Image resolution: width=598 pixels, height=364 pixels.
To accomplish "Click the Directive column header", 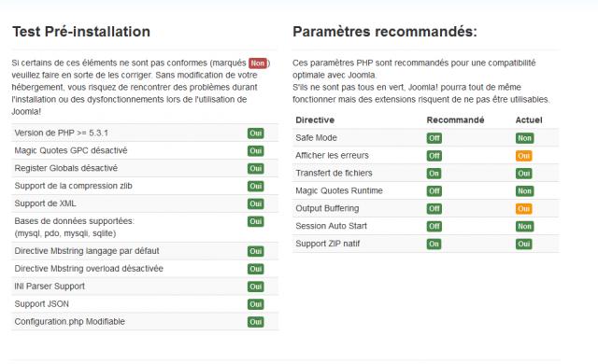I will click(315, 120).
